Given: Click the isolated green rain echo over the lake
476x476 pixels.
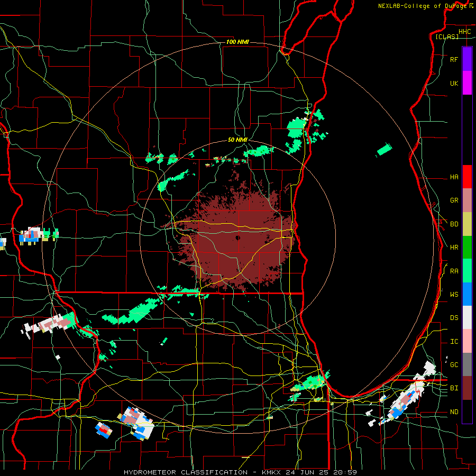Looking at the screenshot, I should click(x=385, y=150).
